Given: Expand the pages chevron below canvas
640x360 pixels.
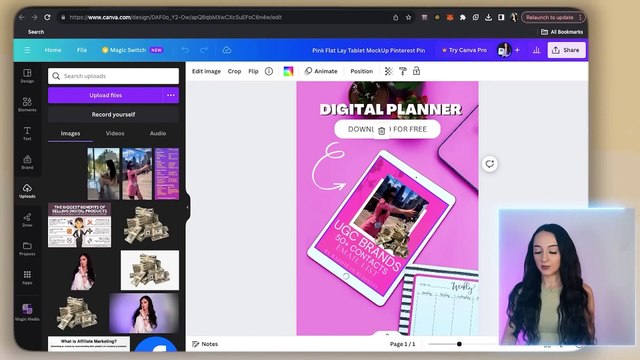Looking at the screenshot, I should coord(387,334).
